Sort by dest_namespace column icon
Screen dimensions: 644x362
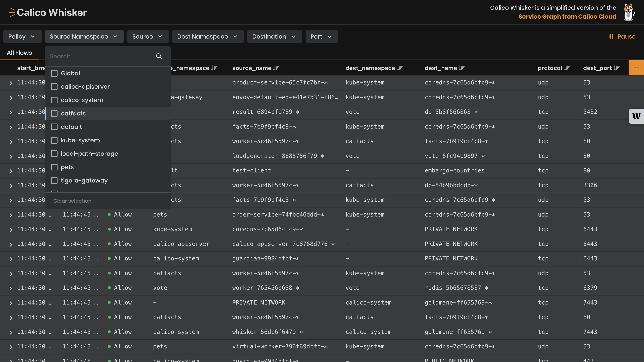point(400,68)
